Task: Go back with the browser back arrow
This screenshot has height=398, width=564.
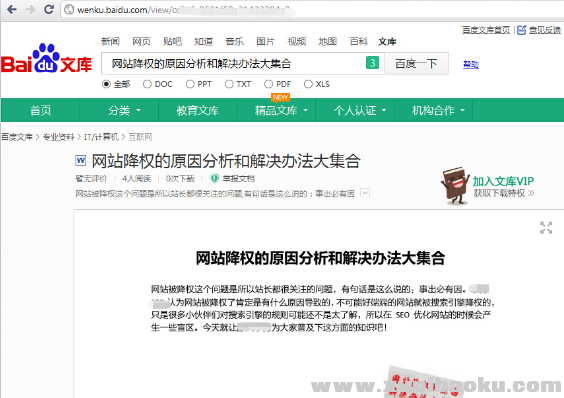Action: click(x=12, y=9)
